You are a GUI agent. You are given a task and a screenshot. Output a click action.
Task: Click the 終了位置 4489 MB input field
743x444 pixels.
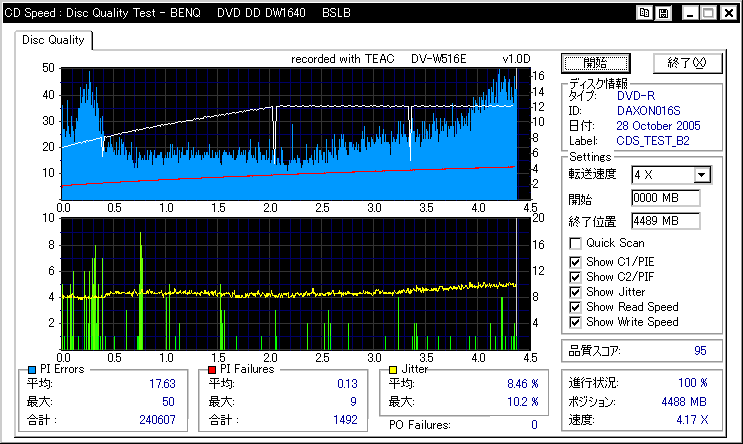(x=665, y=221)
